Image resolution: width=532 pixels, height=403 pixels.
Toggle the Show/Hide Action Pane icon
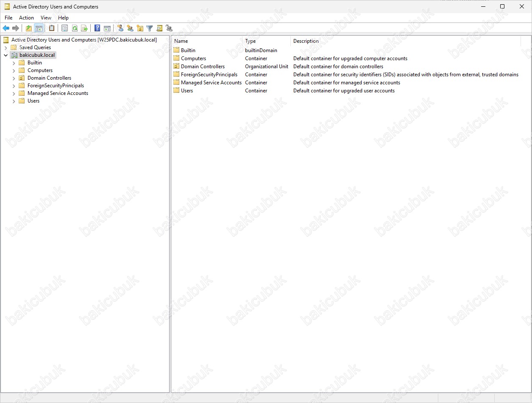pos(107,28)
